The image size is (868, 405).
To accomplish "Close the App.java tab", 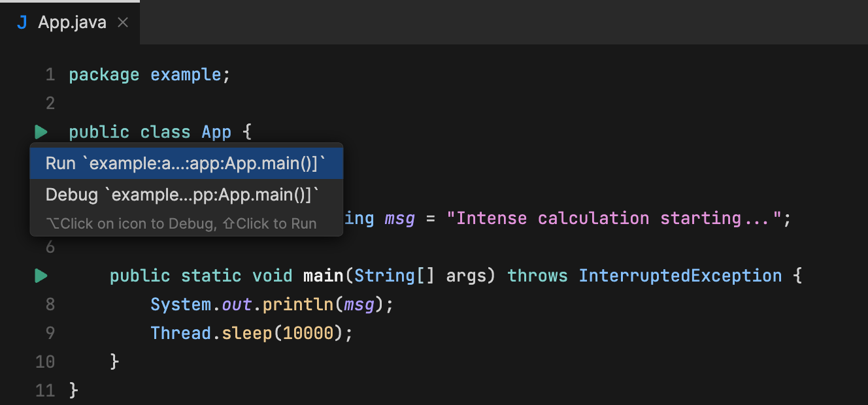I will point(122,22).
